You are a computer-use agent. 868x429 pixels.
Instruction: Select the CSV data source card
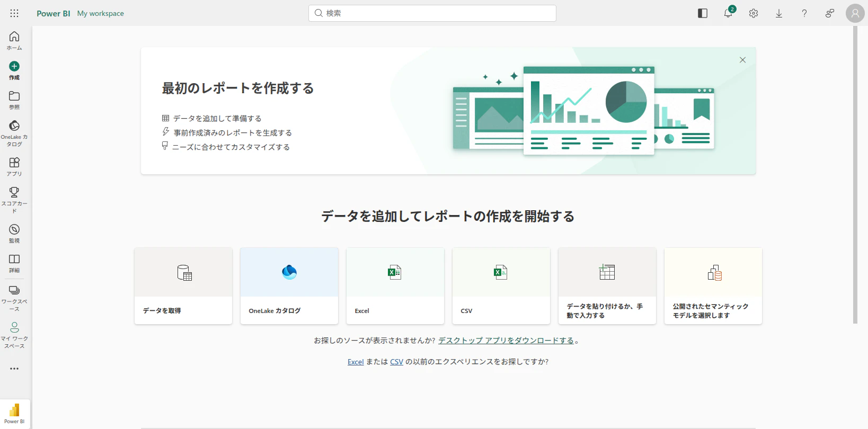click(x=501, y=286)
